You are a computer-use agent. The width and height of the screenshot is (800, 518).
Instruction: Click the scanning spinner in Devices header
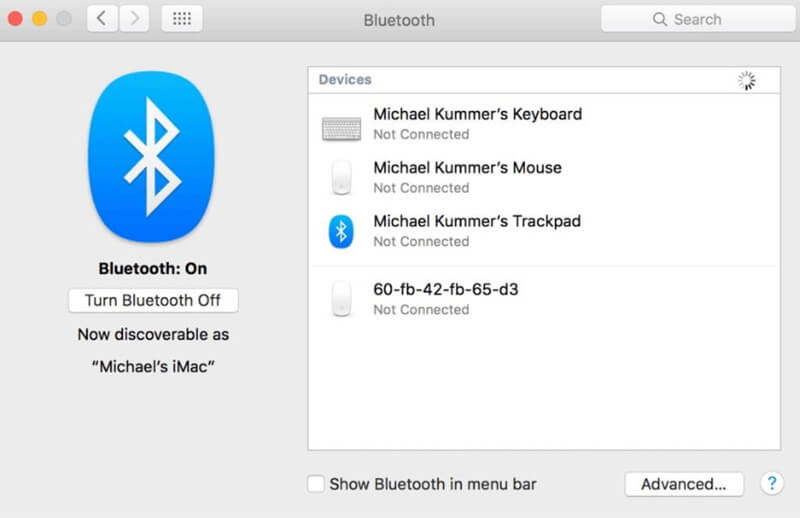pyautogui.click(x=746, y=81)
